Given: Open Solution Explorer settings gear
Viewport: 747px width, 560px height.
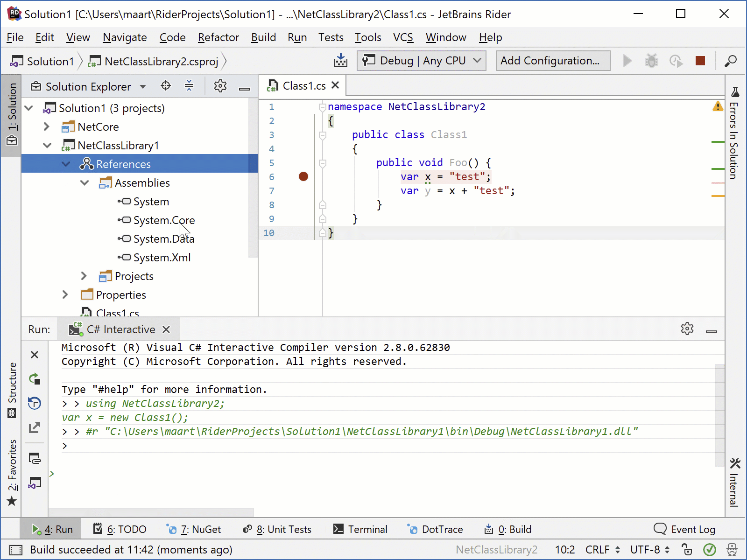Looking at the screenshot, I should [220, 86].
